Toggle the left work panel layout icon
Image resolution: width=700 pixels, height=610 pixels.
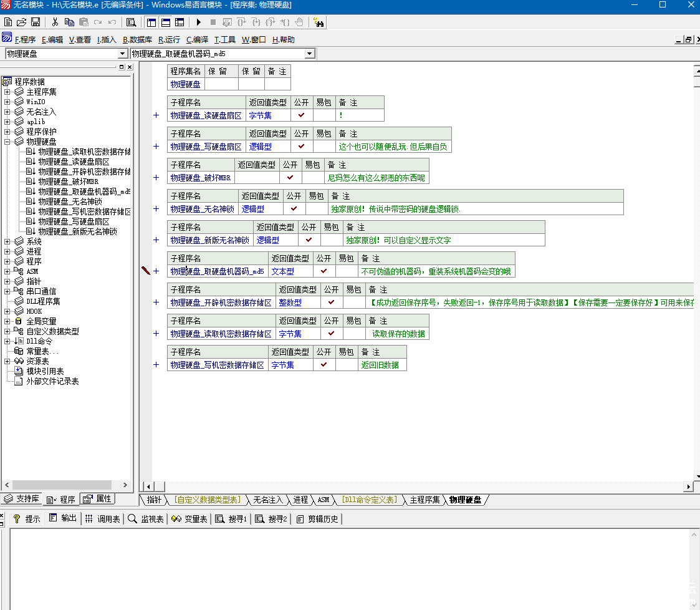[151, 22]
